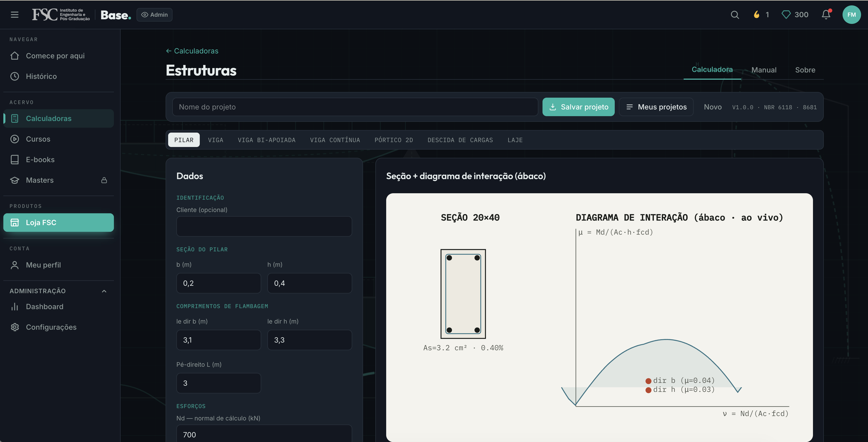Open the Manual page tab
The height and width of the screenshot is (442, 868).
764,70
